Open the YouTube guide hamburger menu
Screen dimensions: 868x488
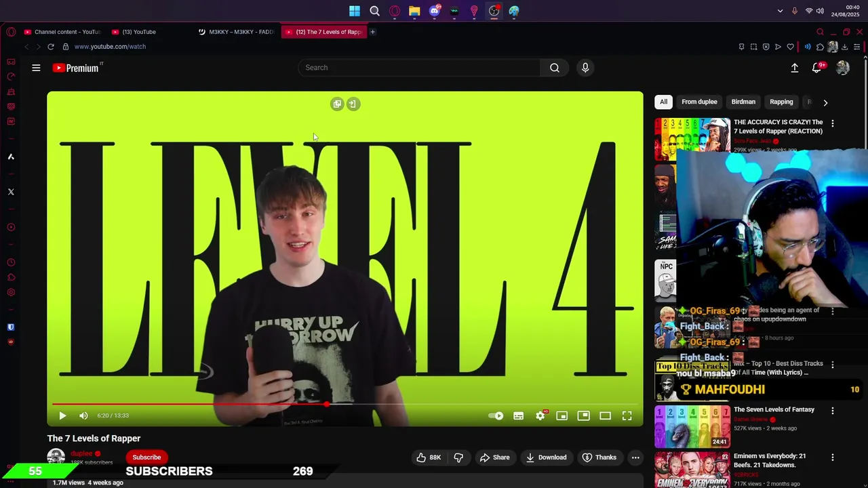click(x=36, y=68)
